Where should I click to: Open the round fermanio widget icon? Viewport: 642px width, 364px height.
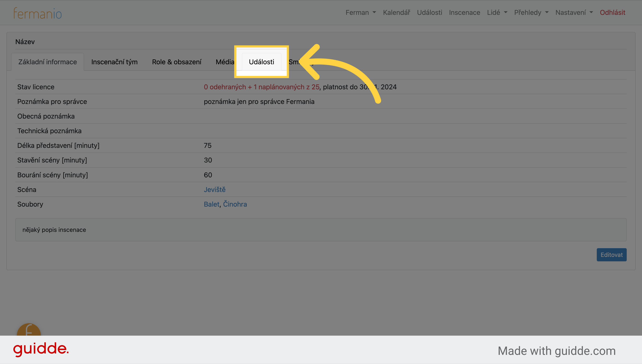(29, 330)
